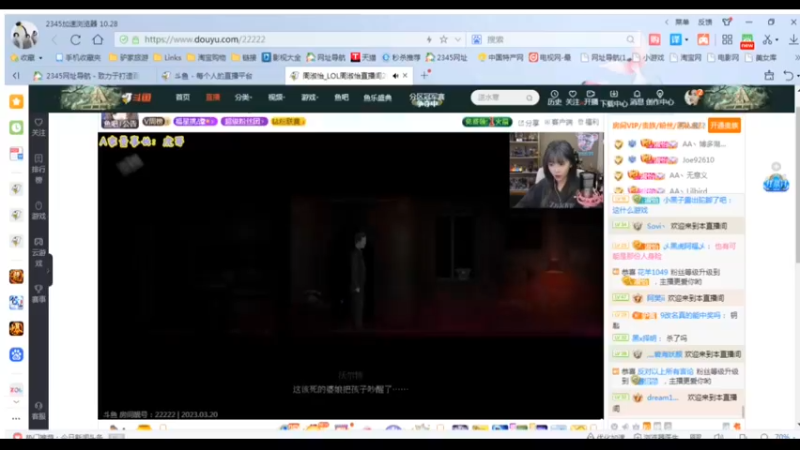Mute the active tab's speaker icon
The height and width of the screenshot is (450, 800).
tap(395, 76)
